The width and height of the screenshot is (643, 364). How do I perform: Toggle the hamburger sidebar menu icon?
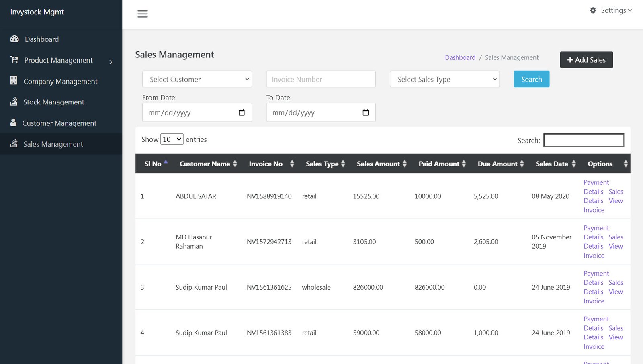143,14
